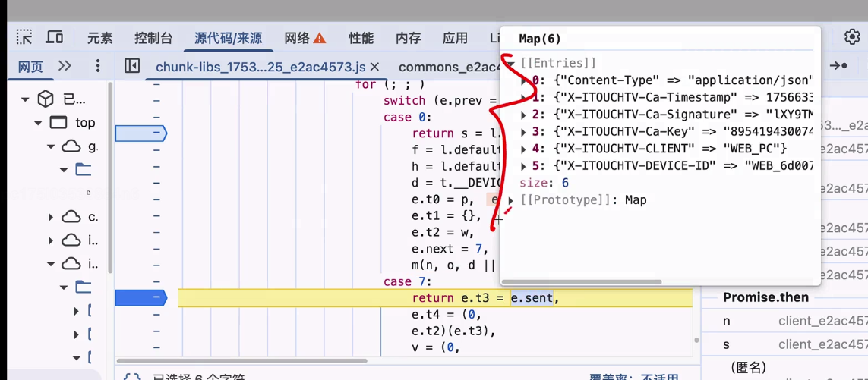Close the chunk-libs file tab
This screenshot has height=380, width=868.
[374, 67]
